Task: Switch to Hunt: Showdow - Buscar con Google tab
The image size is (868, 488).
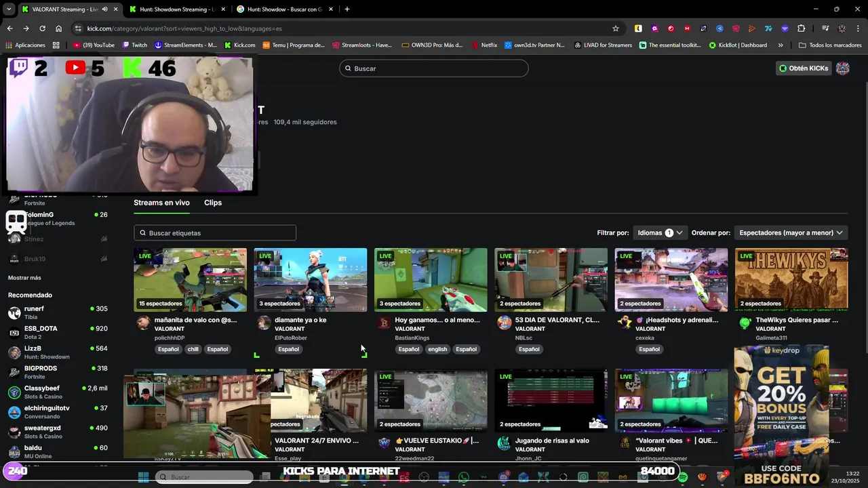Action: pos(285,9)
